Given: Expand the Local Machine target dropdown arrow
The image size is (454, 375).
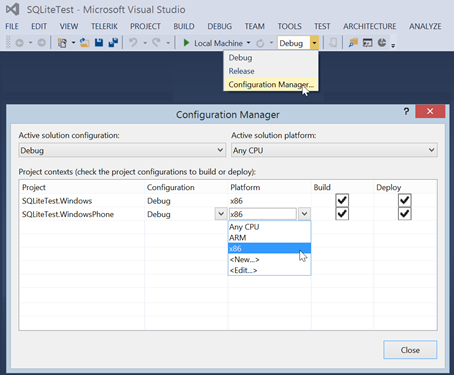Looking at the screenshot, I should [249, 43].
